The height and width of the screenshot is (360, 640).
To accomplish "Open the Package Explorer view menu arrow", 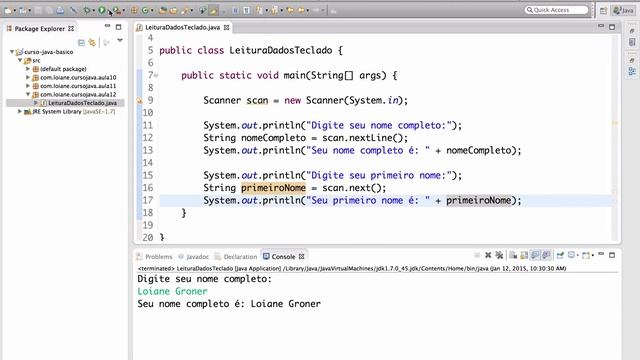I will pos(120,40).
